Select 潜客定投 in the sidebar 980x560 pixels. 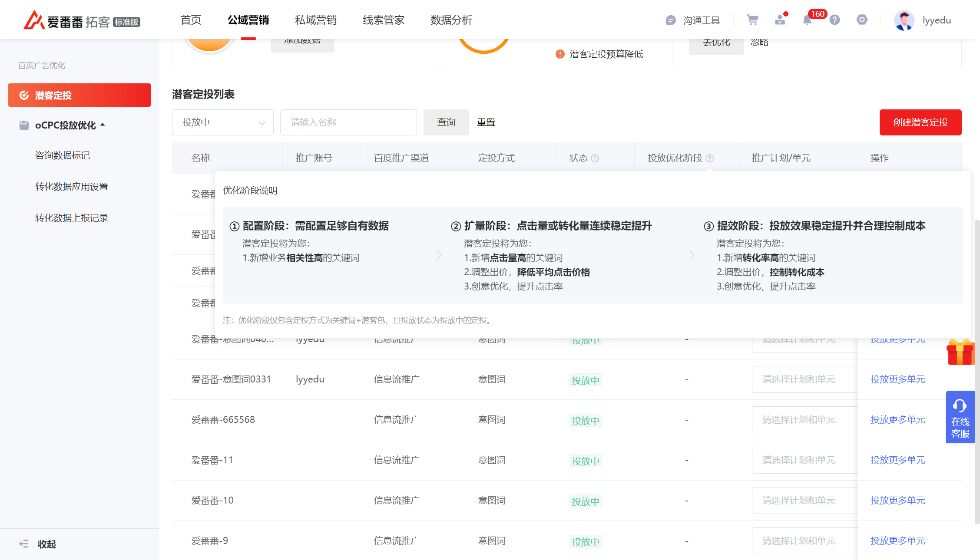79,95
